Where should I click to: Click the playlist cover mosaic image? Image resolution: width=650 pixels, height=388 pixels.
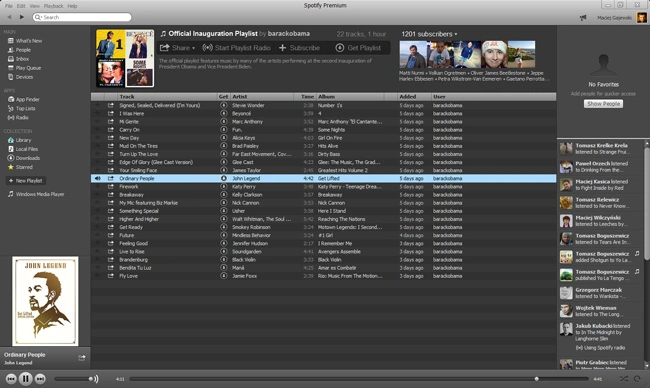125,58
